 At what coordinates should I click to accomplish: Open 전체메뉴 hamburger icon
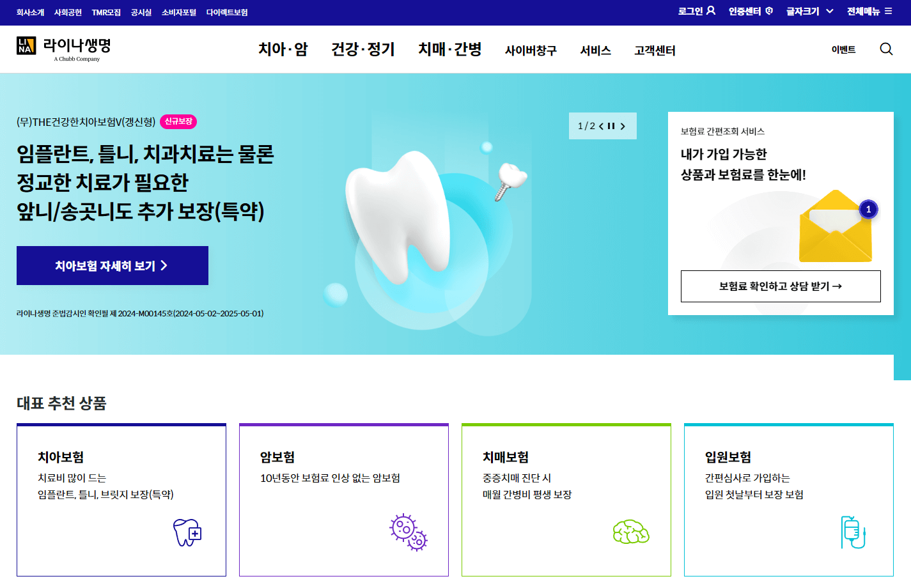889,11
